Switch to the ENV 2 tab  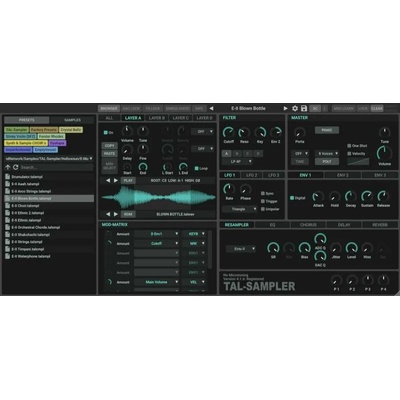343,175
